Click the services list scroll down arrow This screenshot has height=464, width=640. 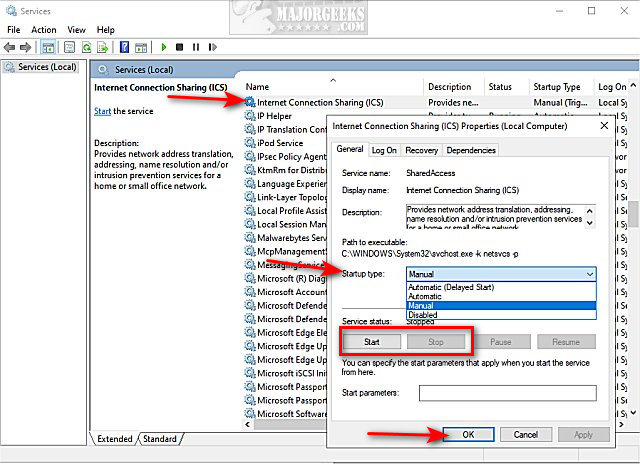point(633,413)
